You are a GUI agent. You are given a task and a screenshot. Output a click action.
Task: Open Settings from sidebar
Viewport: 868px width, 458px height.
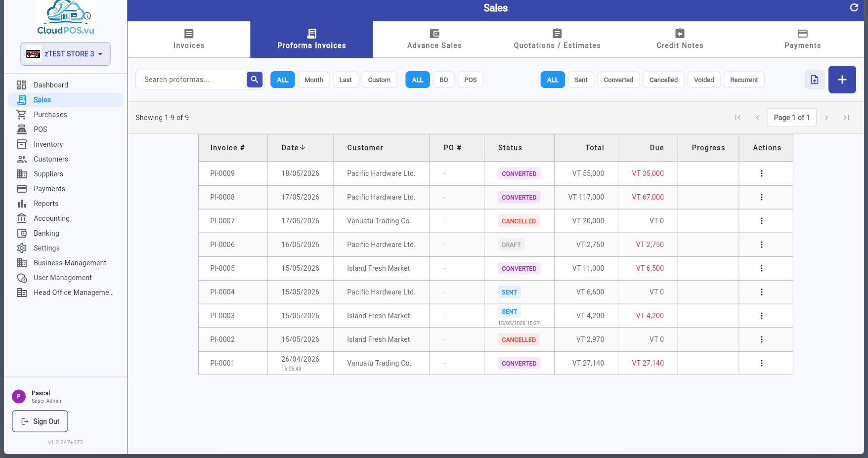[65, 248]
